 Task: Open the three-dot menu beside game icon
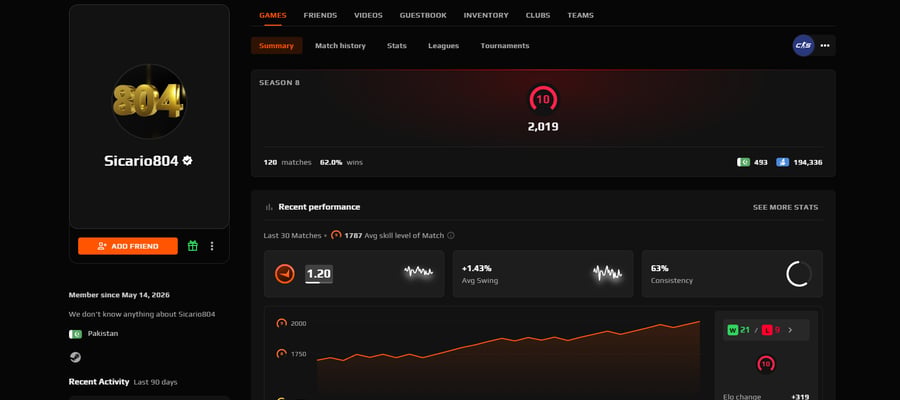pos(825,45)
